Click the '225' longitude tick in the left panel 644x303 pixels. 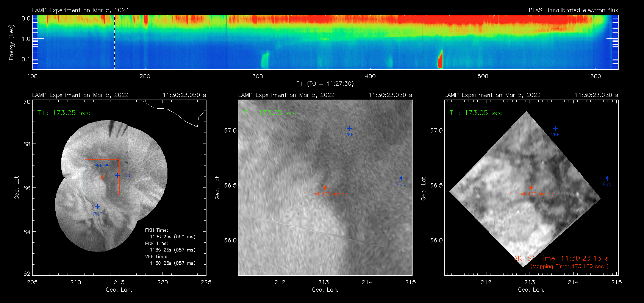point(206,282)
